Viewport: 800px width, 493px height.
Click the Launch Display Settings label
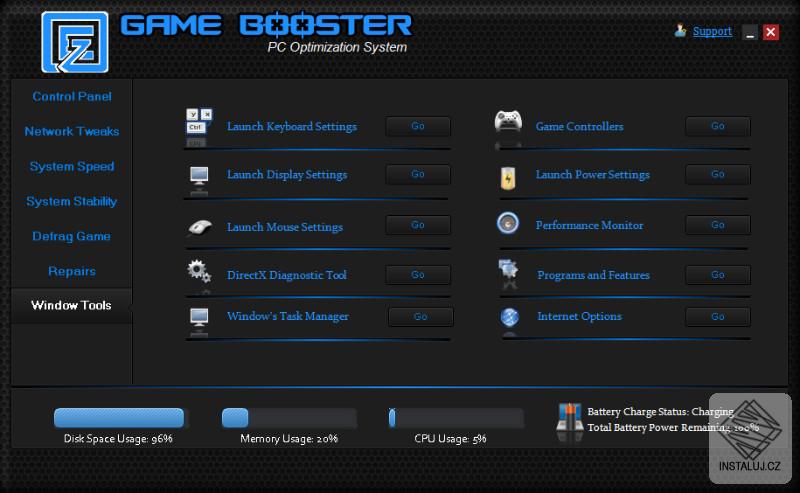[x=287, y=175]
